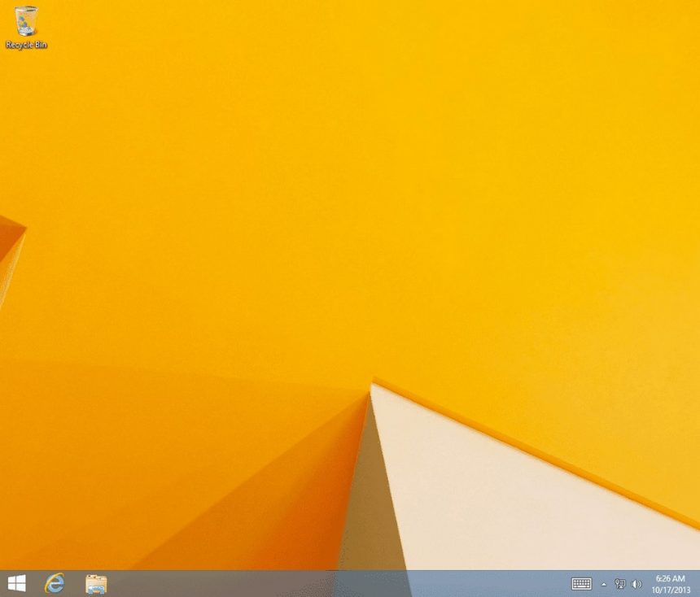Open File Explorer from the taskbar
This screenshot has width=700, height=597.
tap(97, 583)
